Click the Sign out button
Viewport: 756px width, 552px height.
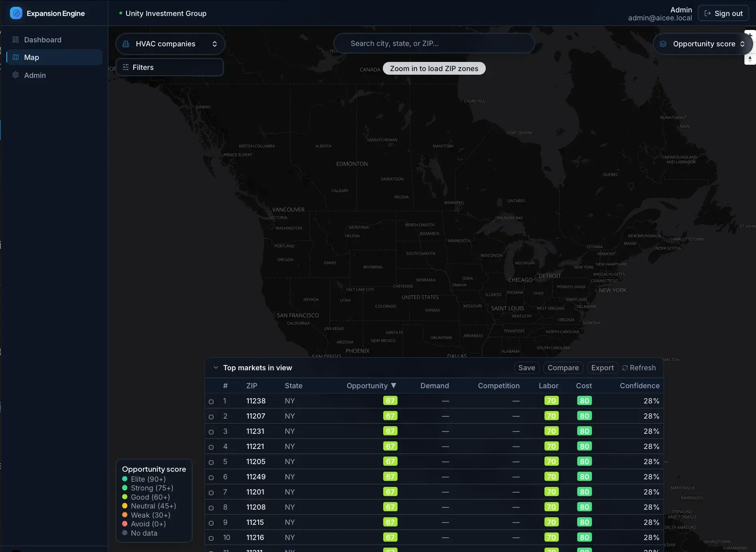click(x=723, y=13)
